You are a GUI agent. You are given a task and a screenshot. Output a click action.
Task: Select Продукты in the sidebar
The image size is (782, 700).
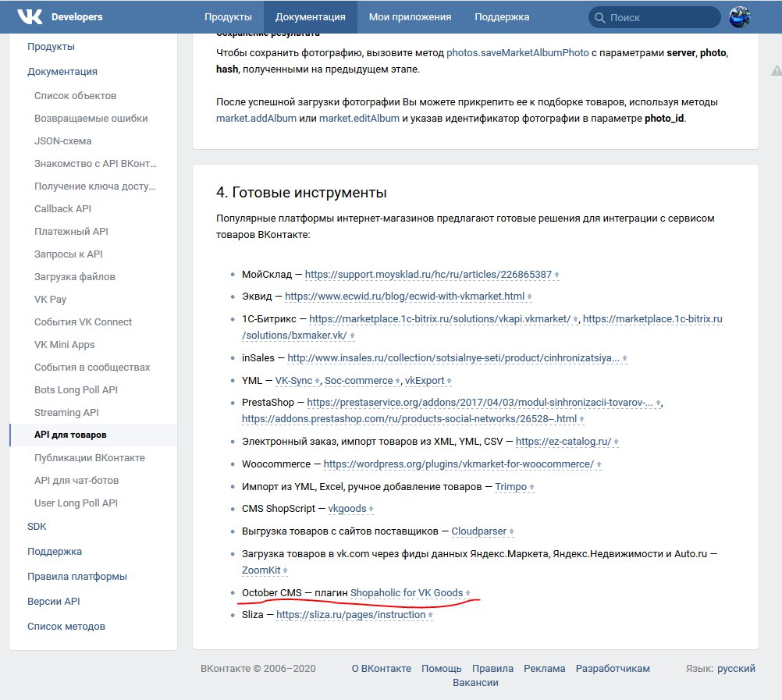[51, 46]
